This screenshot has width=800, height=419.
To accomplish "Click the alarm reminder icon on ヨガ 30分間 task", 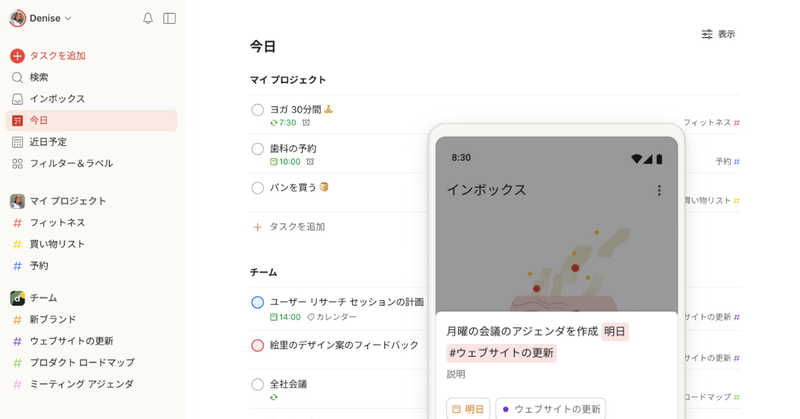I will point(306,122).
